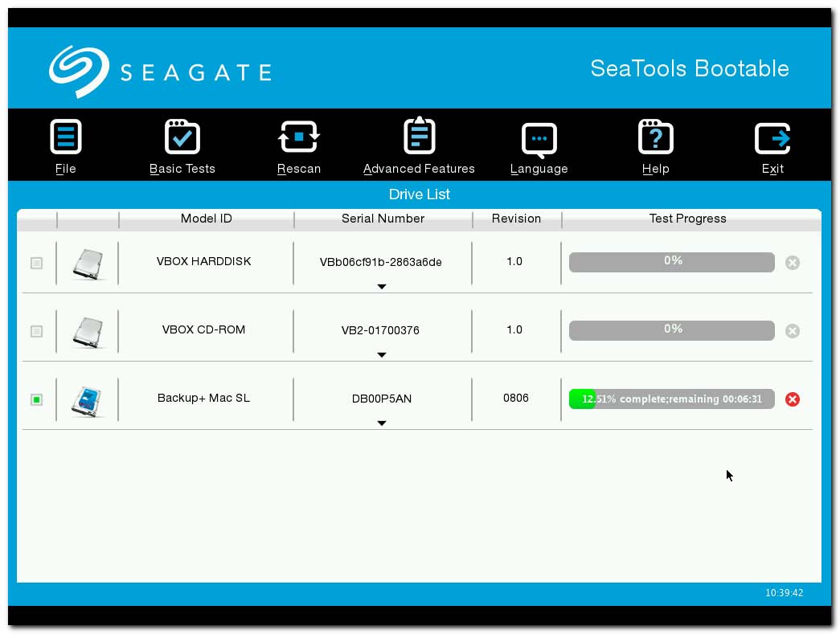Screen dimensions: 840x634
Task: Click the Exit menu label
Action: (772, 169)
